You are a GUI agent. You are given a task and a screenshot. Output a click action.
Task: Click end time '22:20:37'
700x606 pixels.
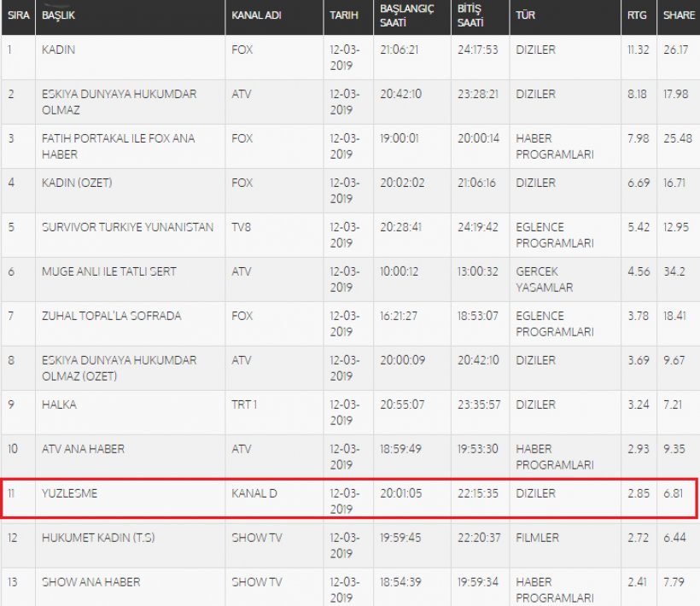(479, 538)
